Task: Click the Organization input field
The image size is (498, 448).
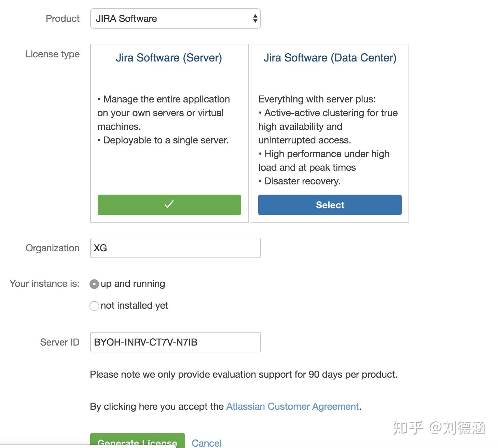Action: (x=175, y=248)
